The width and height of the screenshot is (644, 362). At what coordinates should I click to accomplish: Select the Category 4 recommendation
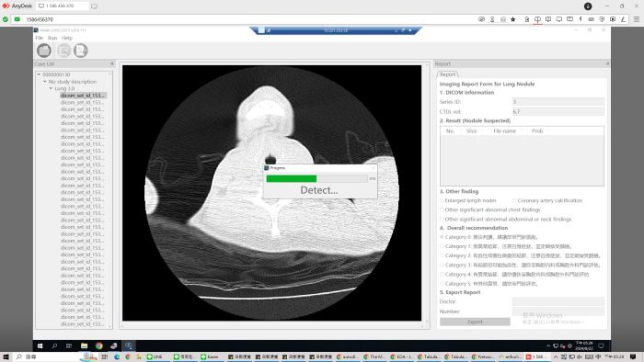(443, 275)
